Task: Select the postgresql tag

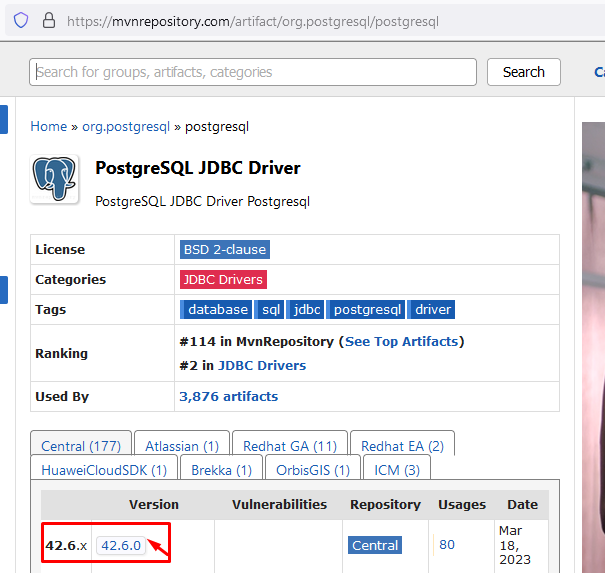Action: pos(366,309)
